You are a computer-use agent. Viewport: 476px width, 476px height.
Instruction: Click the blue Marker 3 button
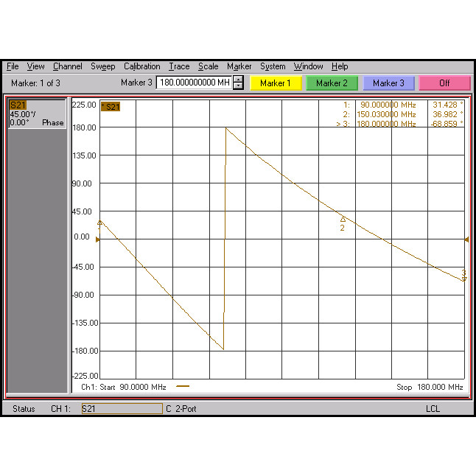pos(388,83)
